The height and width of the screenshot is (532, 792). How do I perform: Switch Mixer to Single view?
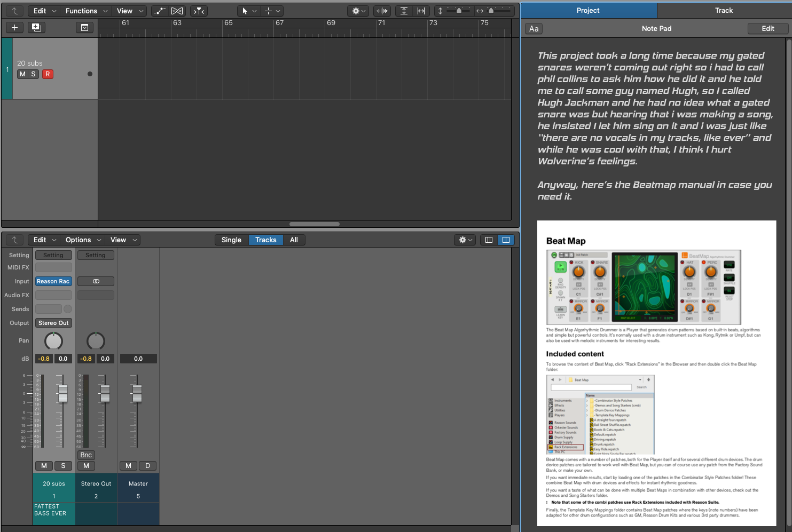tap(231, 240)
